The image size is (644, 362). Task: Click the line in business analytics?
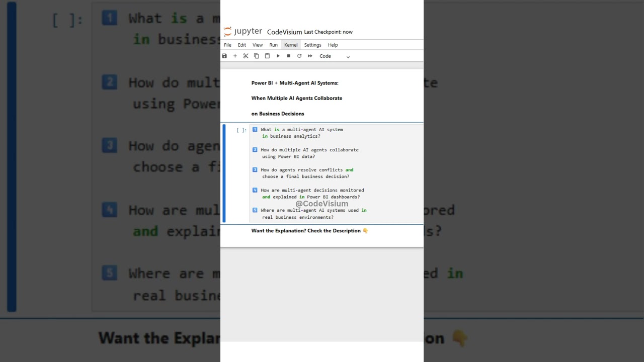coord(291,136)
